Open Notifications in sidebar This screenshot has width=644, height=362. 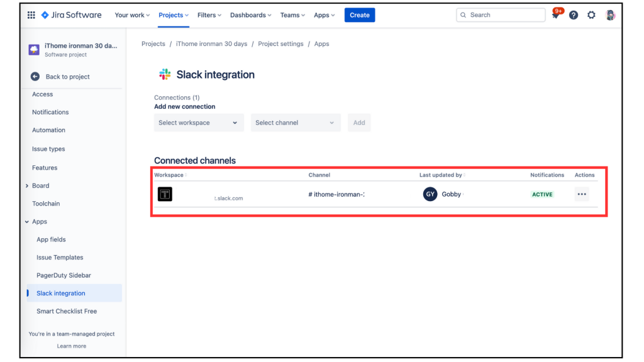click(x=50, y=112)
